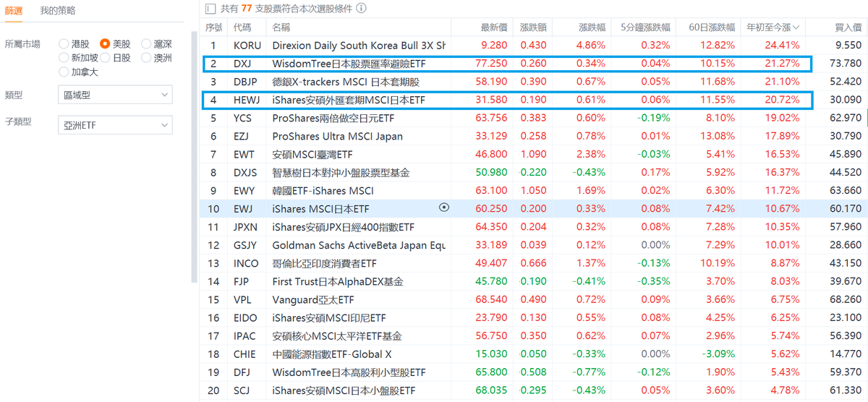Image resolution: width=868 pixels, height=402 pixels.
Task: Select the JPXN ticker code
Action: (246, 227)
